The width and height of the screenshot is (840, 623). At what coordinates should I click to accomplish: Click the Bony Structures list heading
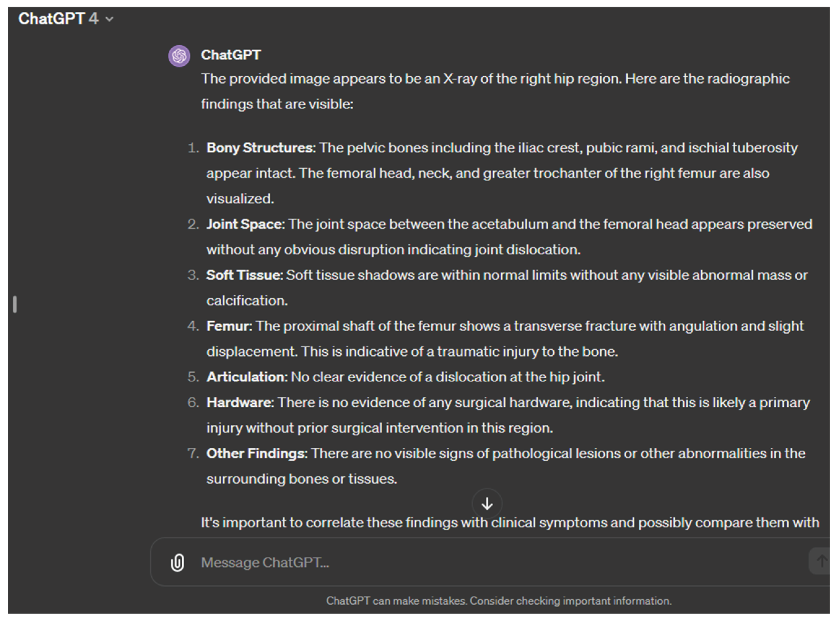click(261, 148)
